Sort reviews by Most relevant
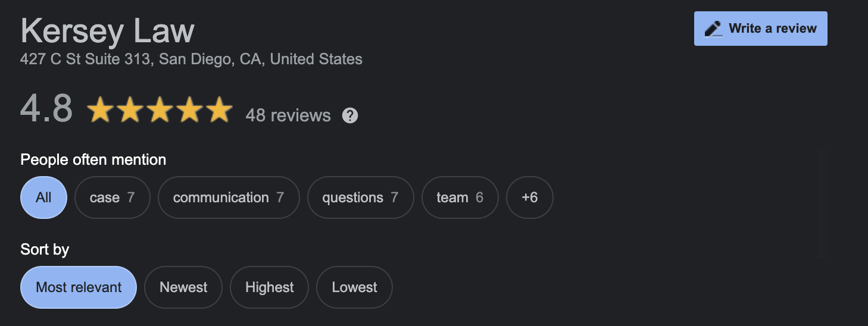The width and height of the screenshot is (868, 326). (x=79, y=287)
